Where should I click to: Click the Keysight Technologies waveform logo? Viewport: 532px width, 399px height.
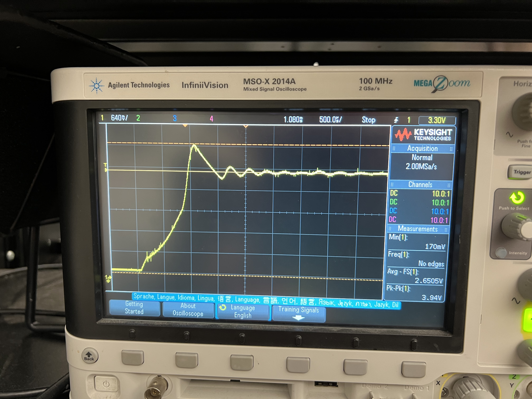click(403, 134)
